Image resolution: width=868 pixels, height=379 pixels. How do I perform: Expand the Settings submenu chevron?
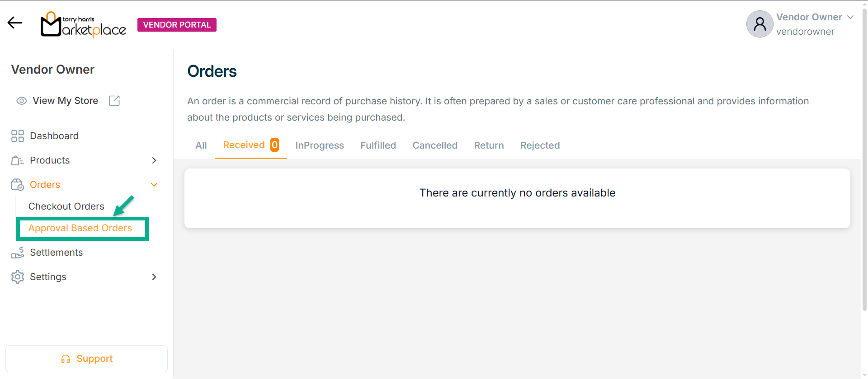coord(154,277)
